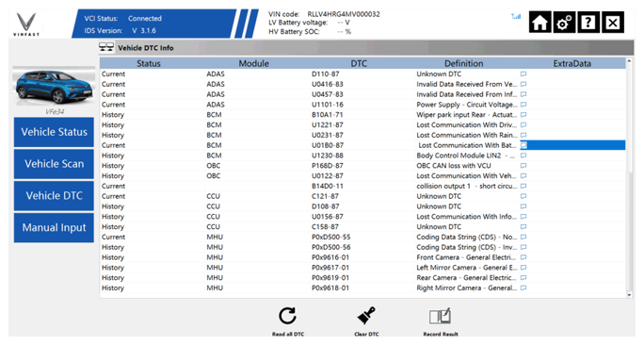Click the scroll up arrow in DTC table
The height and width of the screenshot is (345, 644).
pyautogui.click(x=629, y=61)
